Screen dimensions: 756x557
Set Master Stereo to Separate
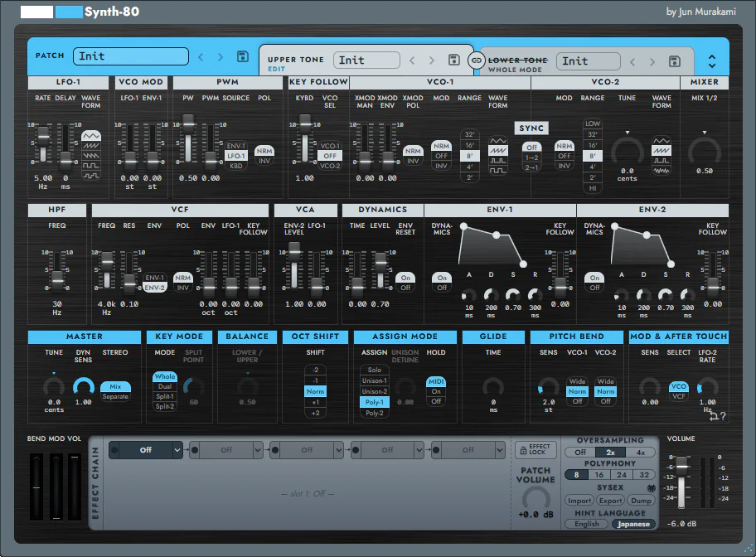pyautogui.click(x=115, y=397)
